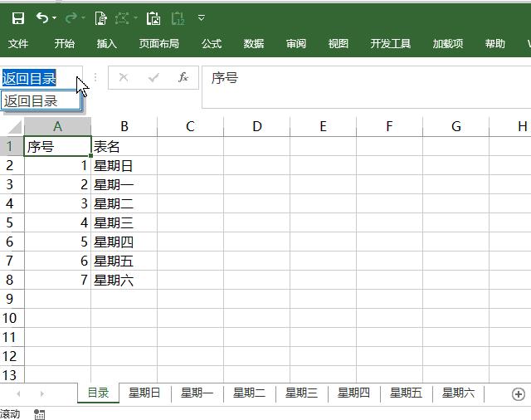The height and width of the screenshot is (420, 531).
Task: Click the Redo arrow icon
Action: click(x=71, y=17)
